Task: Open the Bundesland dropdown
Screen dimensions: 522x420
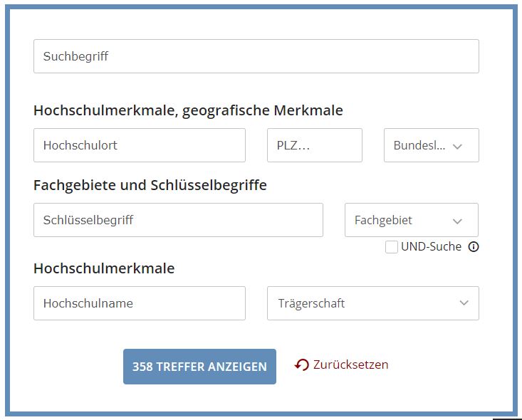Action: [432, 145]
